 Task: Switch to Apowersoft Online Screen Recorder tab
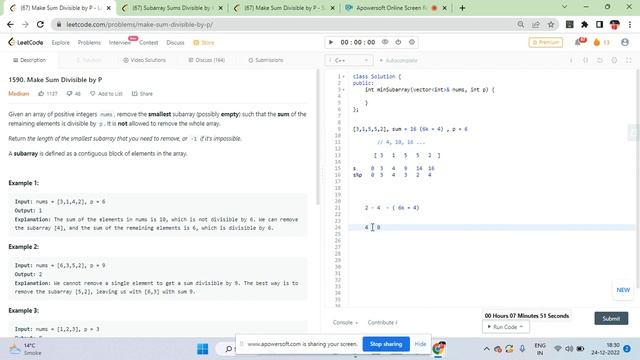click(x=395, y=8)
